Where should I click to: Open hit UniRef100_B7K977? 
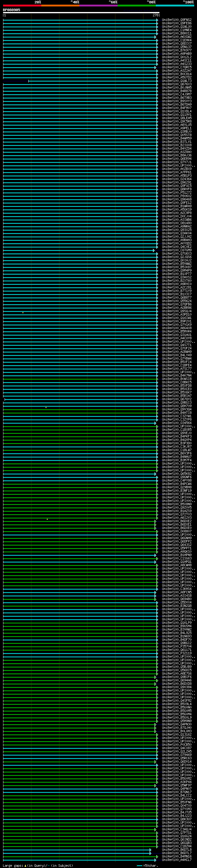pos(176,50)
